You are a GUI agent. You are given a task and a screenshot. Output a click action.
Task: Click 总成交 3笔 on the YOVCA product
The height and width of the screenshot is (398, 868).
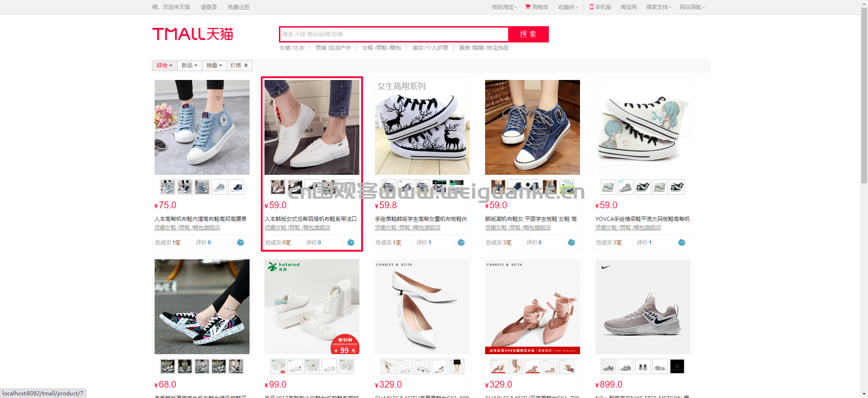pyautogui.click(x=609, y=243)
